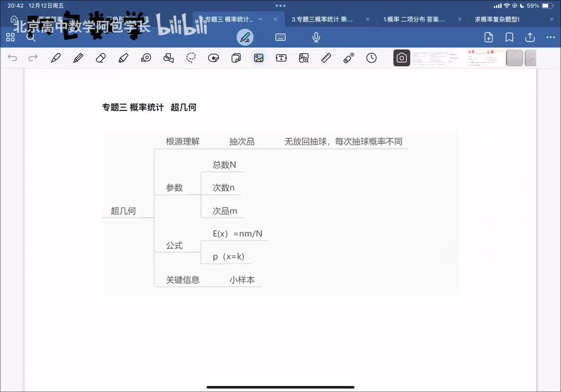This screenshot has height=392, width=561.
Task: Redo the last action
Action: (33, 58)
